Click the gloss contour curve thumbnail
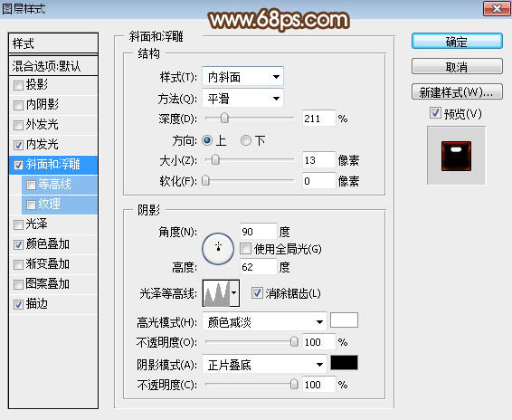The height and width of the screenshot is (420, 512). click(216, 293)
